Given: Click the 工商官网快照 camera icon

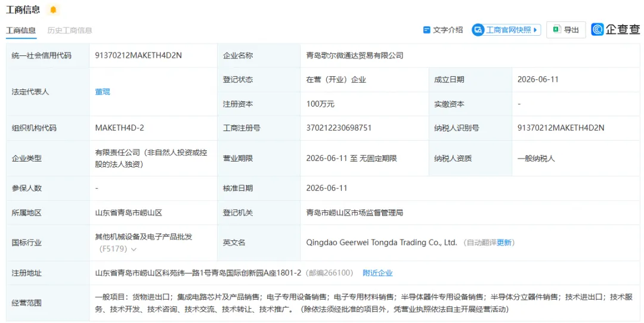Looking at the screenshot, I should point(478,30).
